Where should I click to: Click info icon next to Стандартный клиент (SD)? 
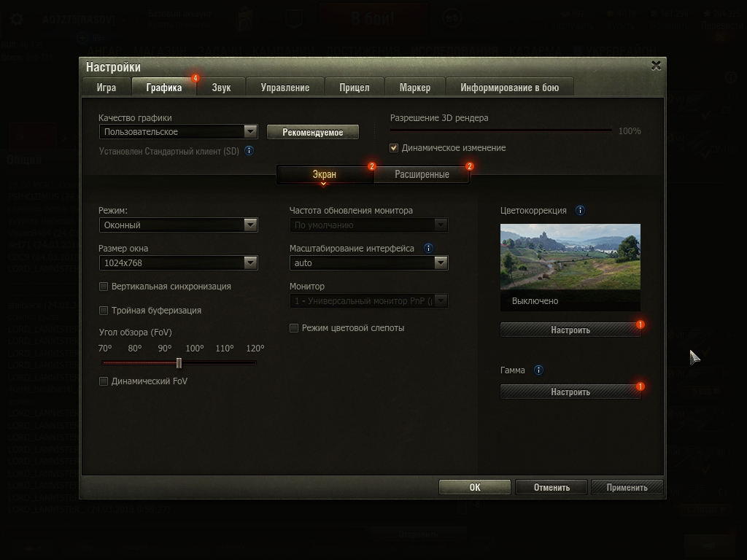[x=249, y=151]
